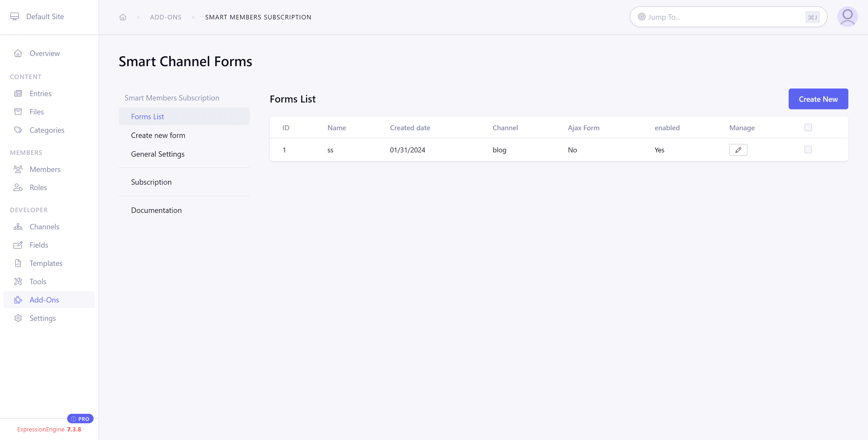Open the Subscription section

click(x=151, y=182)
